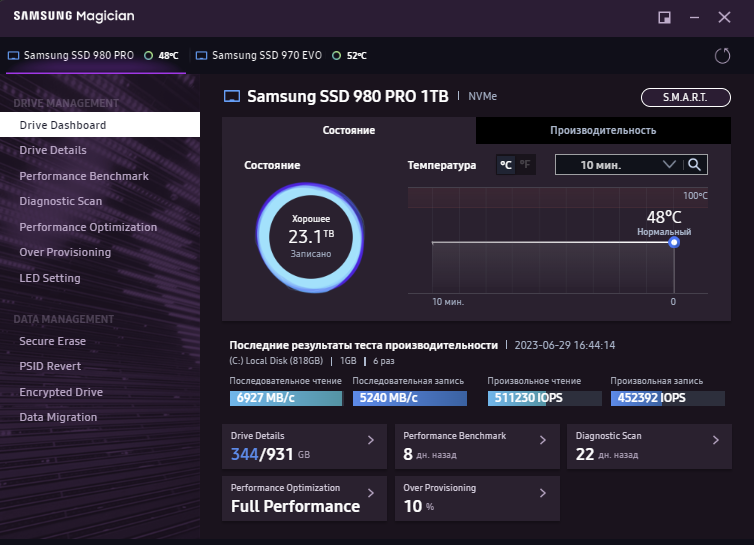Click the Произвольная запись label
754x545 pixels.
pyautogui.click(x=657, y=381)
